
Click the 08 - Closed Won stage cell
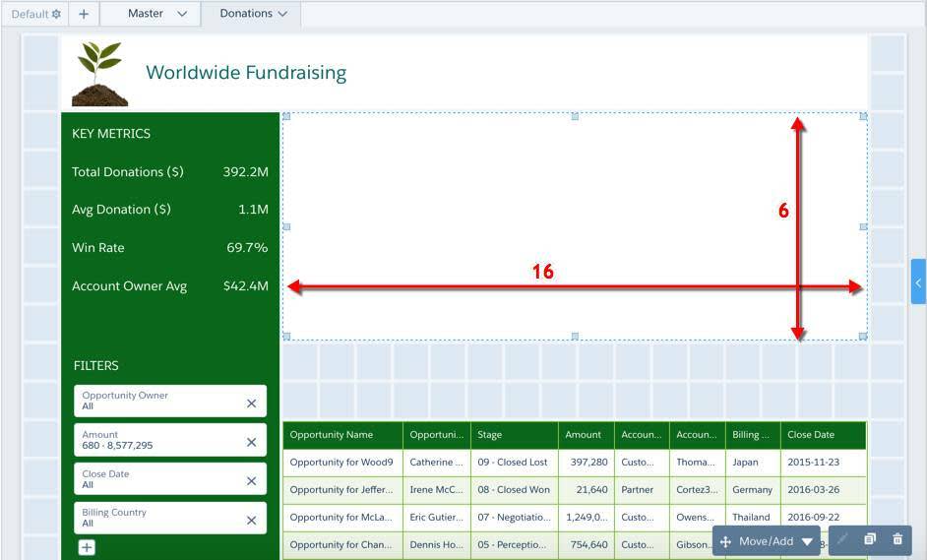pyautogui.click(x=515, y=489)
